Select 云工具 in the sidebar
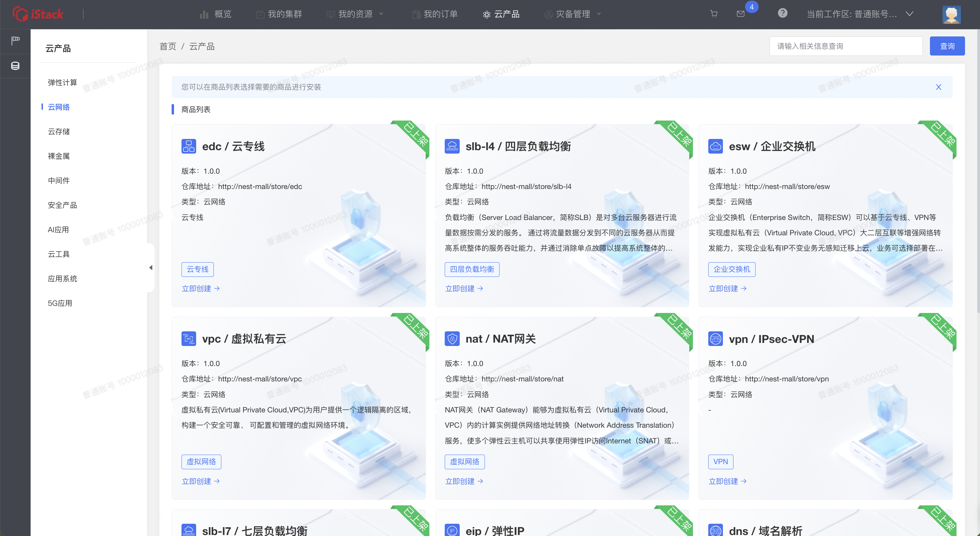This screenshot has width=980, height=536. (59, 254)
